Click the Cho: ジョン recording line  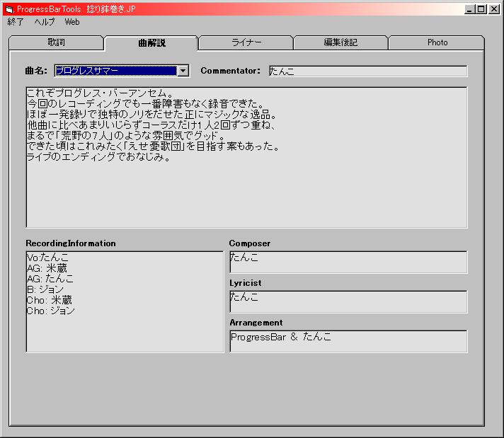(x=51, y=311)
